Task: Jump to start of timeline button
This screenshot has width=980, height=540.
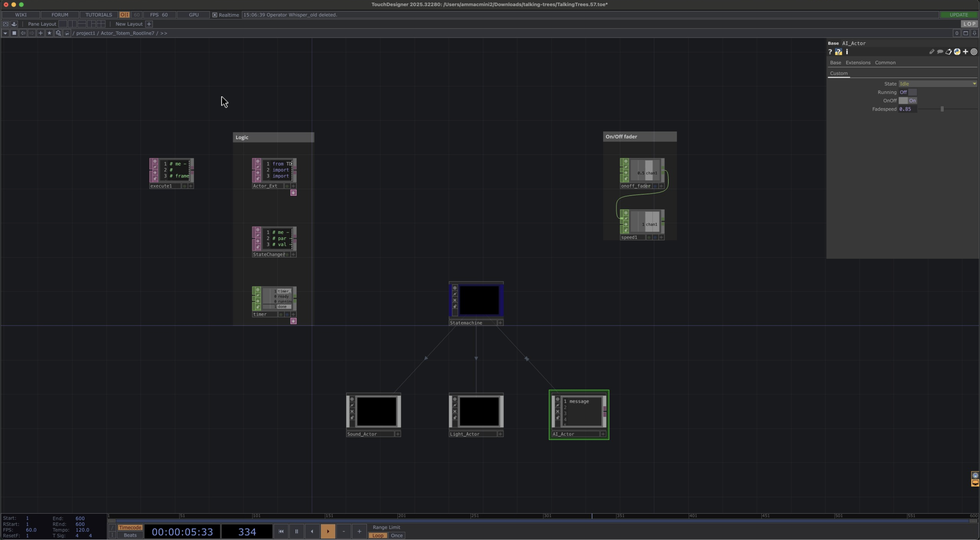Action: [281, 531]
